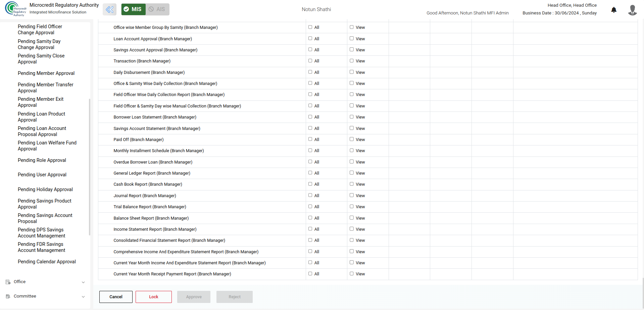Click the Microcredit Regulatory Authority logo
644x310 pixels.
click(x=15, y=9)
